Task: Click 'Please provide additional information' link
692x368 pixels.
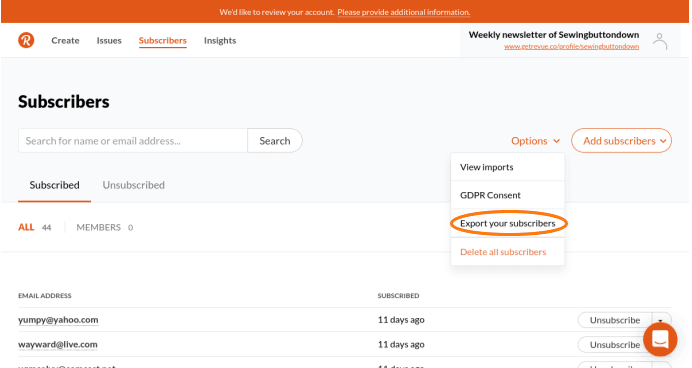Action: click(x=403, y=12)
